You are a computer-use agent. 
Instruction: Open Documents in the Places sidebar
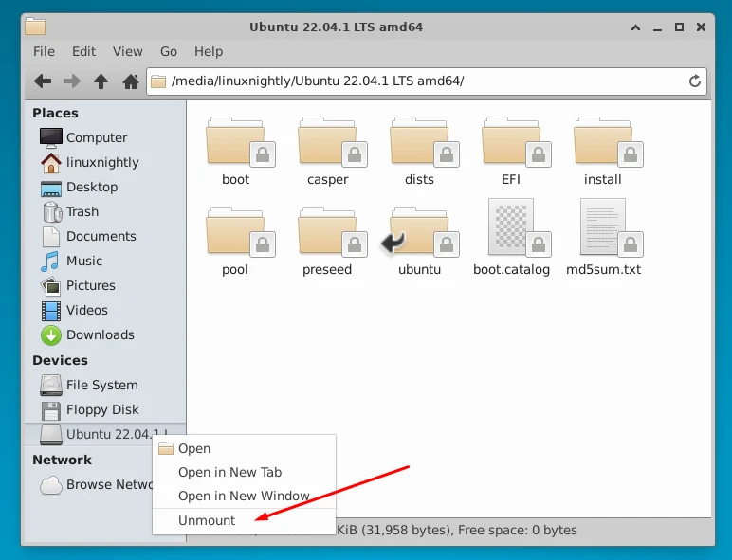(x=105, y=237)
